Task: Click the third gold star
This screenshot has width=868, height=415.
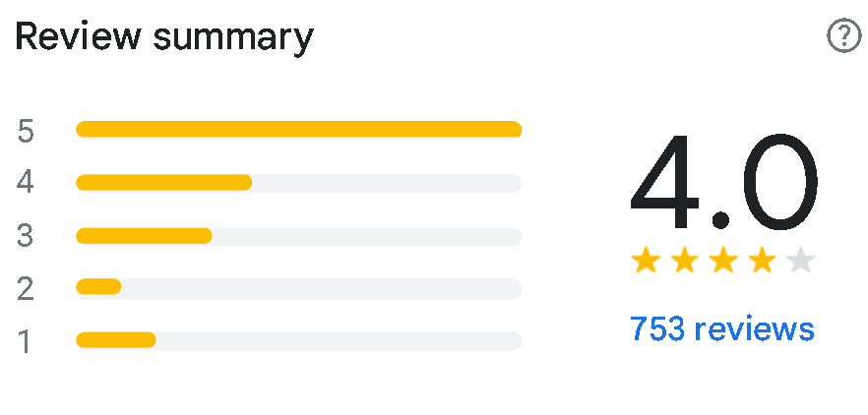Action: [723, 261]
